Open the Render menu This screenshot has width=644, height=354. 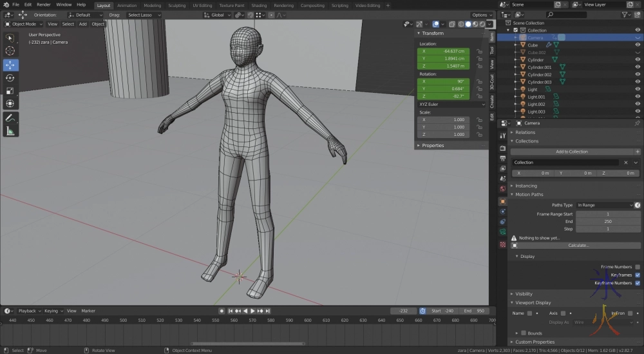click(x=43, y=5)
